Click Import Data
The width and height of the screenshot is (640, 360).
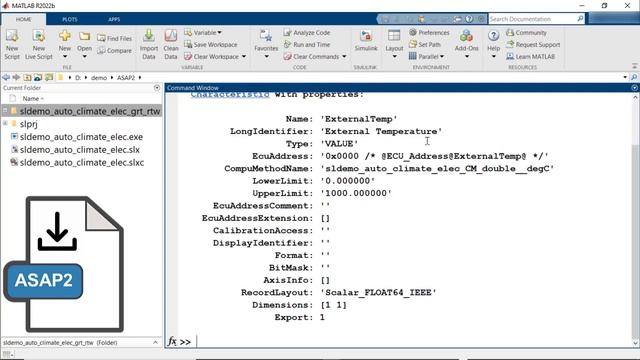(149, 44)
